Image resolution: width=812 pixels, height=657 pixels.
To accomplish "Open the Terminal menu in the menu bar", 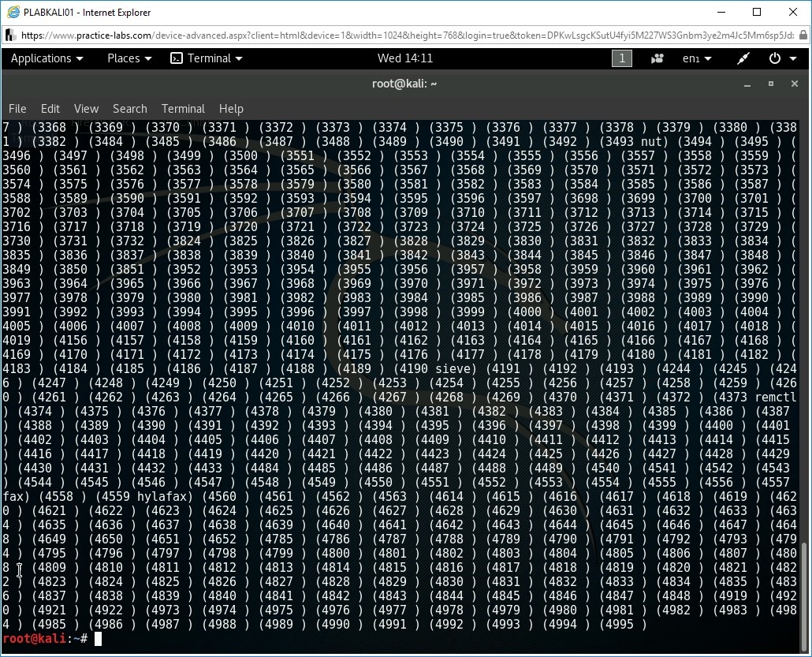I will coord(183,109).
